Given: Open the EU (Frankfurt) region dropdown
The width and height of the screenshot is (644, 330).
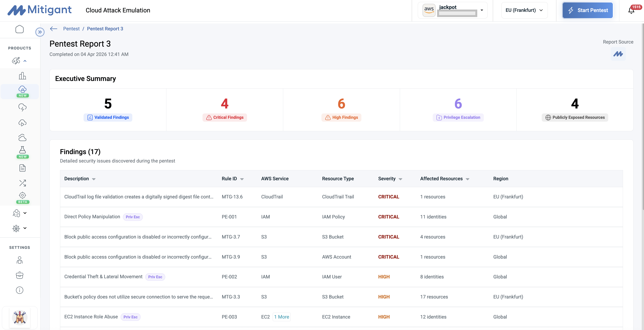Looking at the screenshot, I should [x=524, y=10].
